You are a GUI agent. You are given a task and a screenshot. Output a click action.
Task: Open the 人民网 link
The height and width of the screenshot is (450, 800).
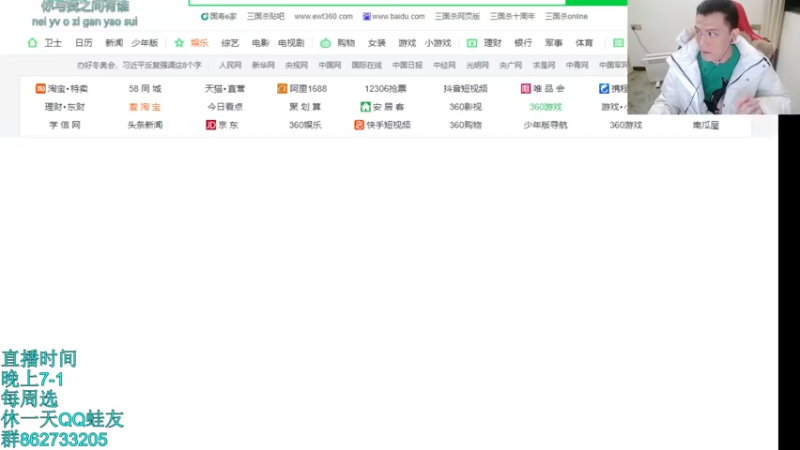click(230, 65)
